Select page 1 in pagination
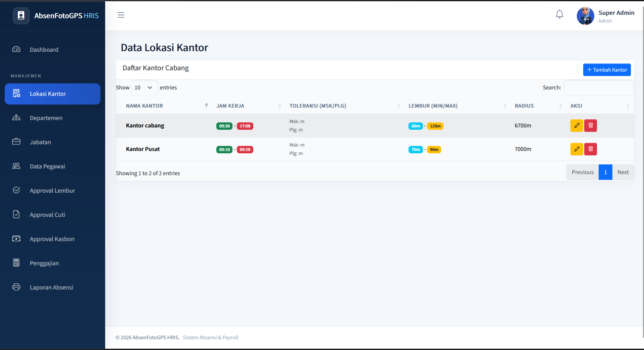Viewport: 644px width, 350px height. tap(605, 172)
